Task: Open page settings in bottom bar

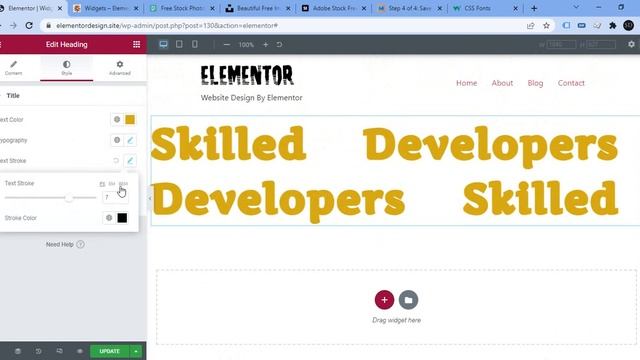Action: (18, 351)
